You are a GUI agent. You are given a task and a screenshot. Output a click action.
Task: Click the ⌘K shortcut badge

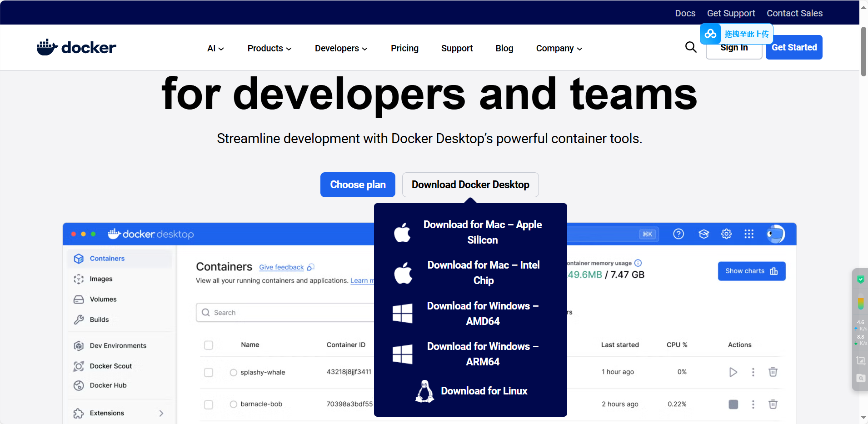(x=647, y=234)
